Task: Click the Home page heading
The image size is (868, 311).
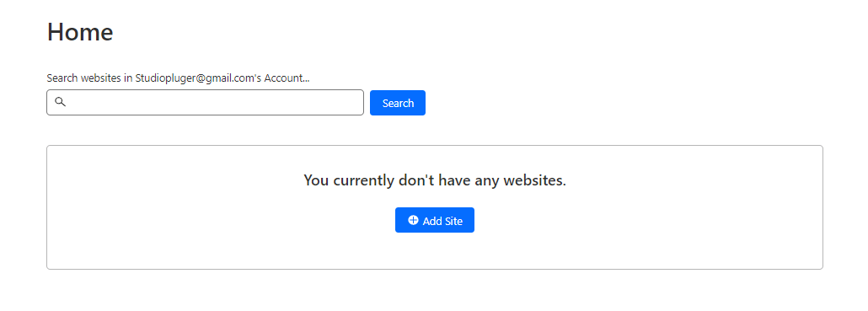Action: tap(80, 32)
